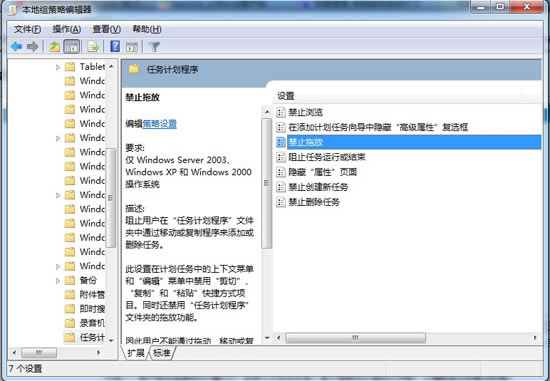Toggle the Show/Hide action pane icon
Image resolution: width=550 pixels, height=381 pixels.
coord(132,47)
